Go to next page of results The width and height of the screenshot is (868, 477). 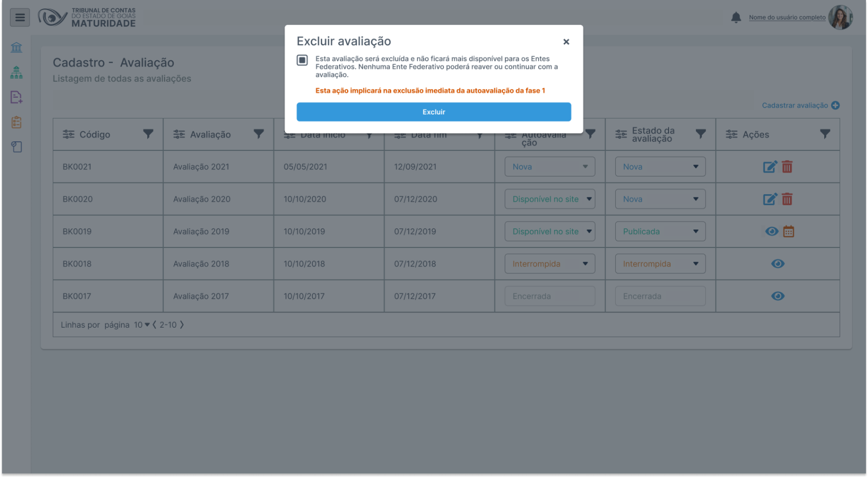pyautogui.click(x=182, y=325)
